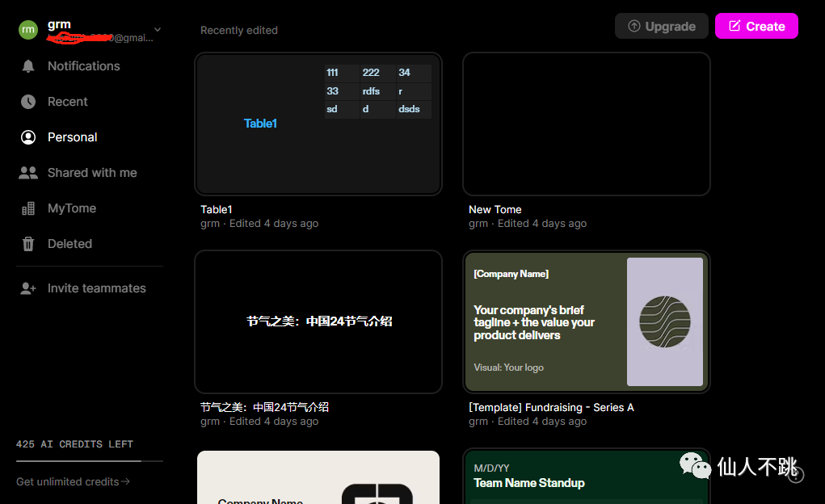Open the Team Name Standup thumbnail
The height and width of the screenshot is (504, 825).
(x=586, y=476)
